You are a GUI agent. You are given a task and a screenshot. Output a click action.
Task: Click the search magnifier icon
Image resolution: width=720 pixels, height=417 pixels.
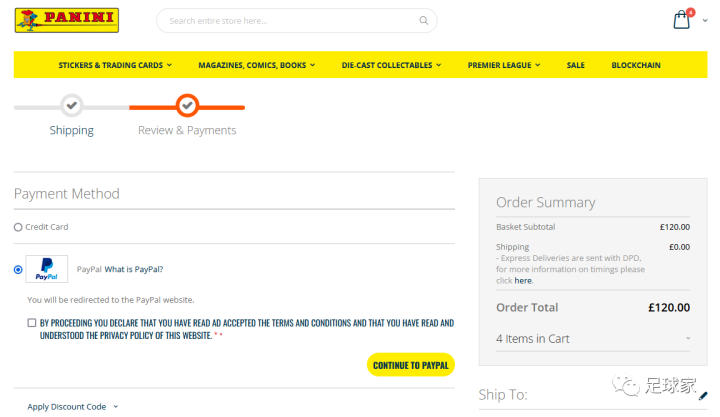pyautogui.click(x=424, y=20)
